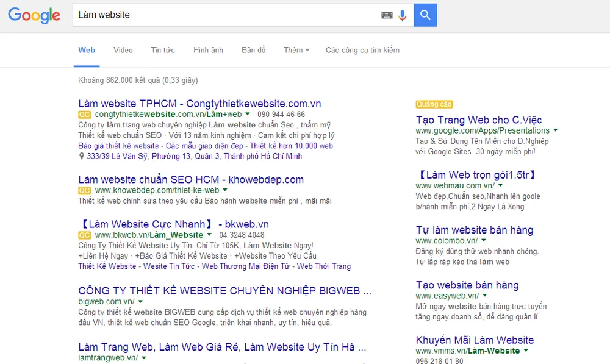Open the Thêm dropdown menu
This screenshot has width=610, height=364.
(x=296, y=50)
